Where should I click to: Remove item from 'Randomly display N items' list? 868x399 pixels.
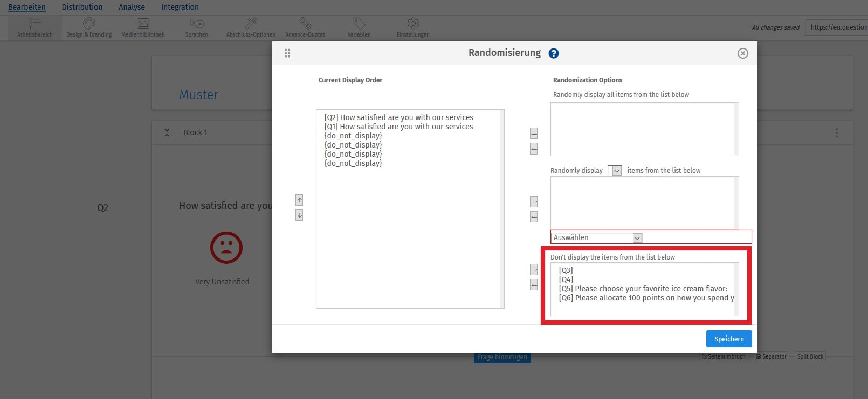534,216
